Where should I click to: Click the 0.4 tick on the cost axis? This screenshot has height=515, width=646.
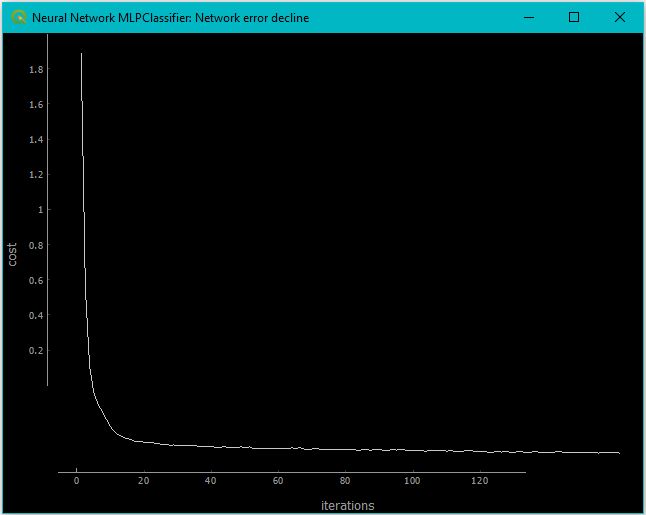[x=36, y=316]
